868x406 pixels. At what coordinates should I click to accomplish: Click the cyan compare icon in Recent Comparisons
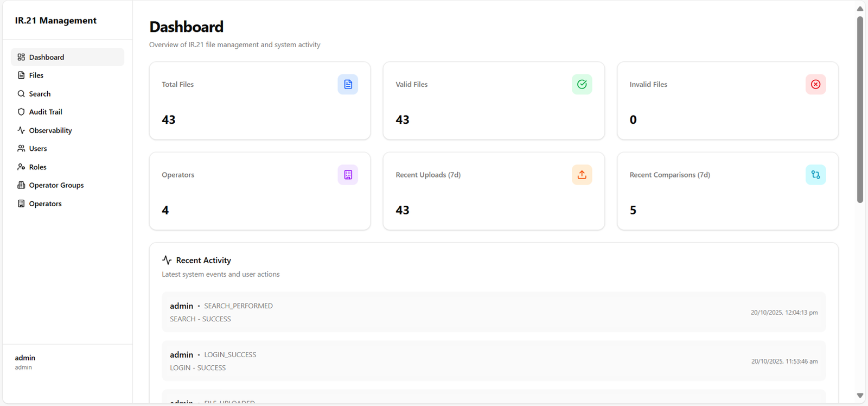815,175
